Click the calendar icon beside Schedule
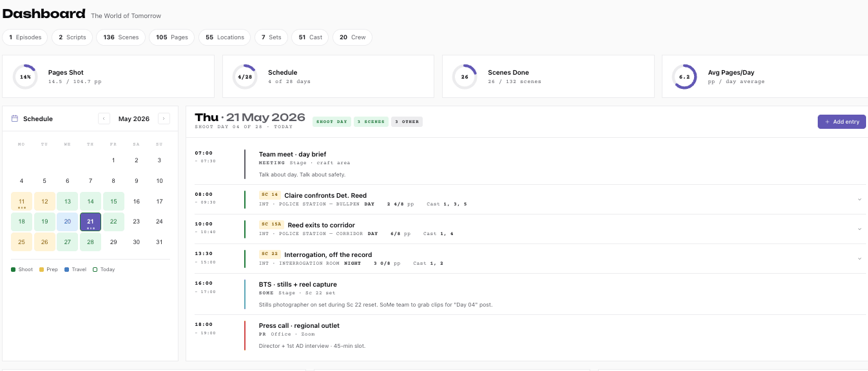868x371 pixels. pos(15,119)
